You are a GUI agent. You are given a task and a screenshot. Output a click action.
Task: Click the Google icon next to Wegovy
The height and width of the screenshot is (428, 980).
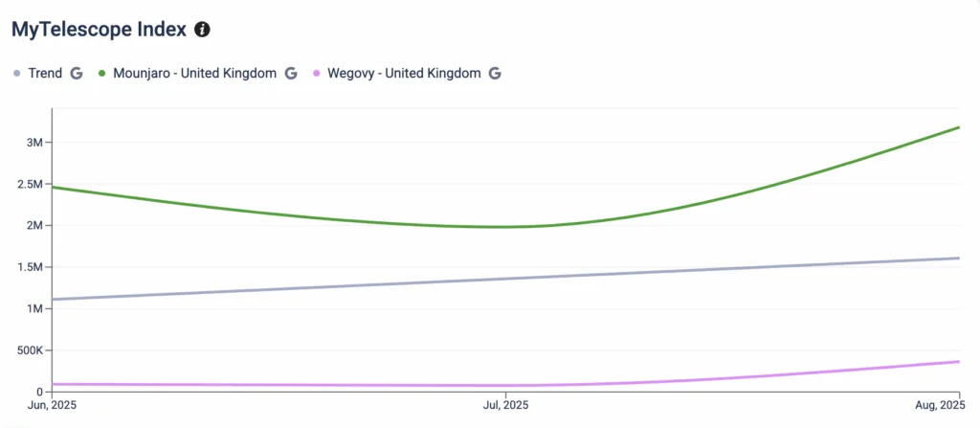click(495, 74)
